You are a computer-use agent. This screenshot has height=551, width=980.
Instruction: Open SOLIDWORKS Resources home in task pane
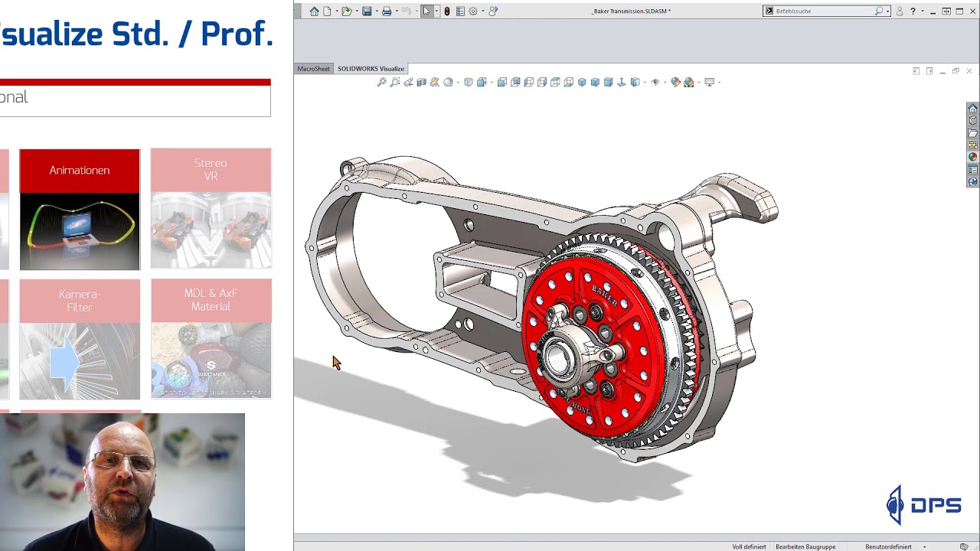972,108
